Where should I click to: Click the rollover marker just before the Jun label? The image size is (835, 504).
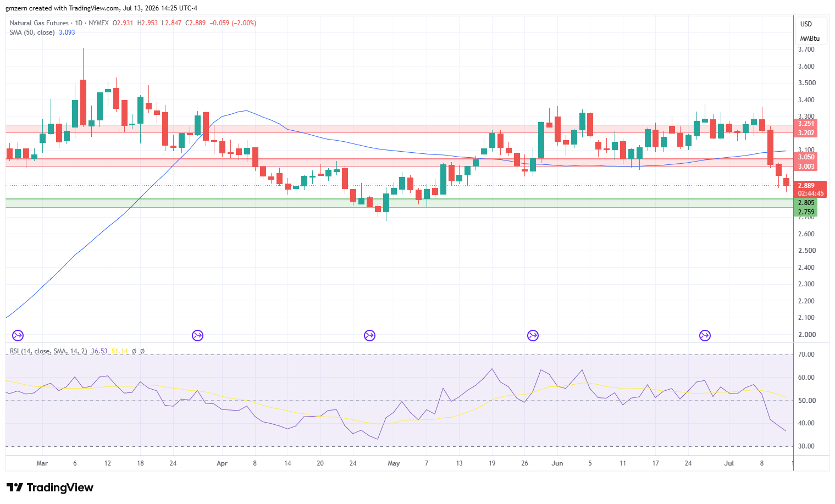pos(533,335)
